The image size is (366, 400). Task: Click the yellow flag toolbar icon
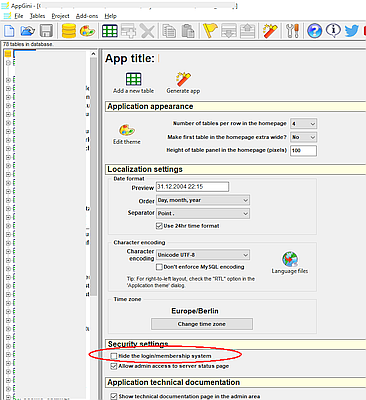pos(210,31)
